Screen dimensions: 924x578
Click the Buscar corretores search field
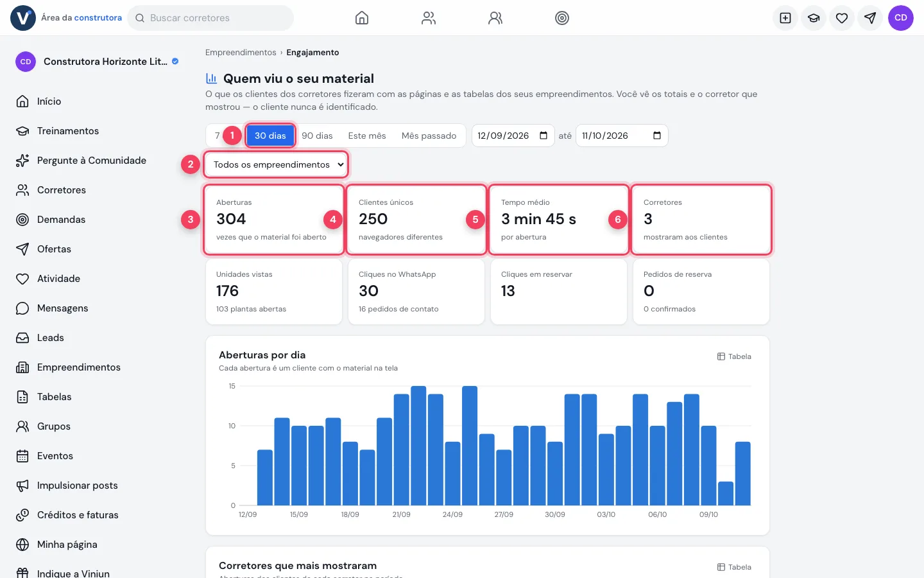(x=210, y=18)
